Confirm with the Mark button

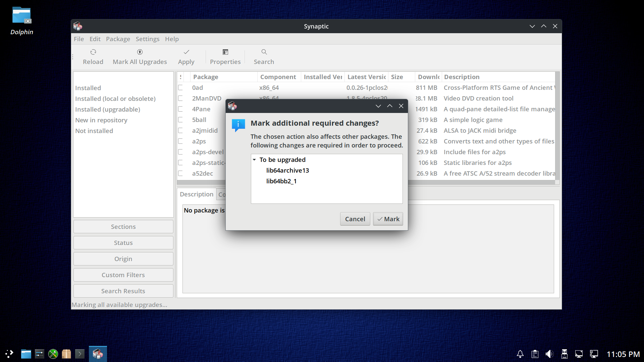[388, 219]
